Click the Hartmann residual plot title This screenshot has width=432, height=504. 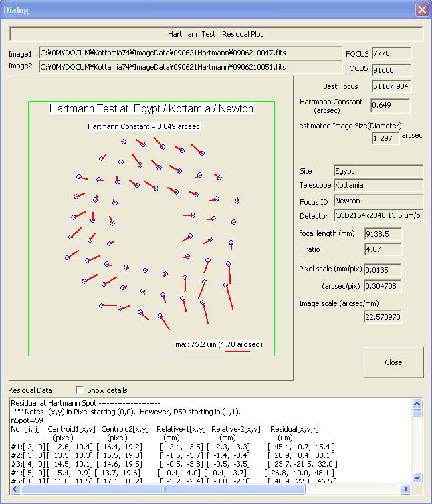point(151,109)
